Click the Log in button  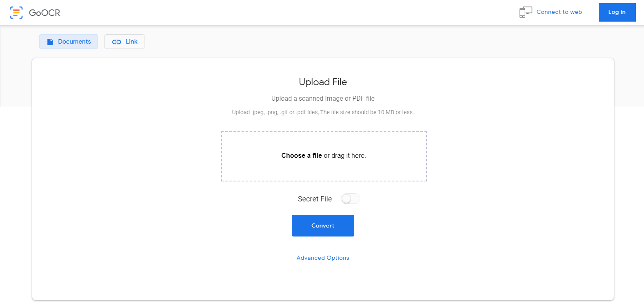[617, 12]
